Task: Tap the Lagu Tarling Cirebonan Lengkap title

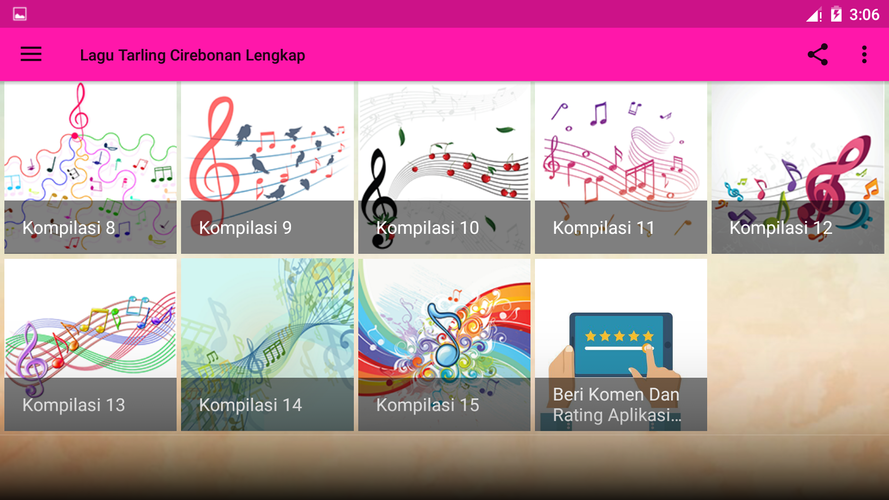Action: click(x=192, y=55)
